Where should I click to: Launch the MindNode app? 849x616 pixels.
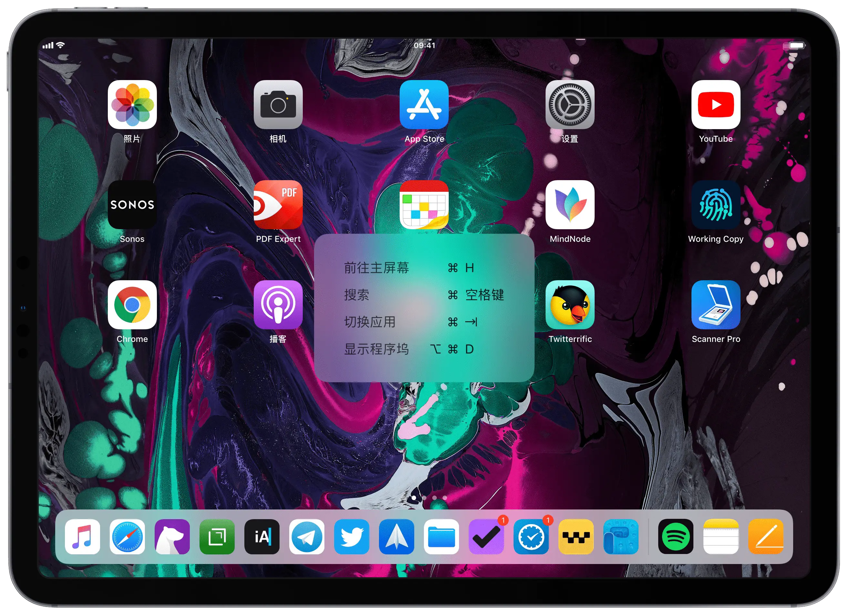570,204
